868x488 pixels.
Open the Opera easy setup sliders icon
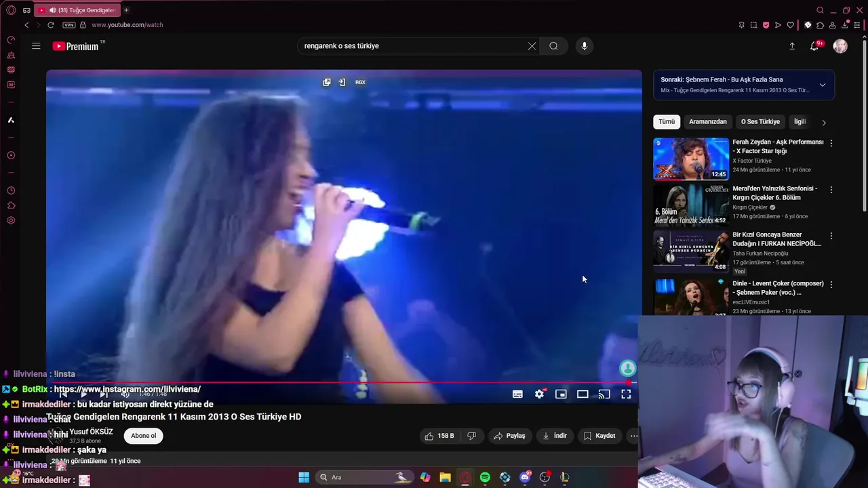858,25
